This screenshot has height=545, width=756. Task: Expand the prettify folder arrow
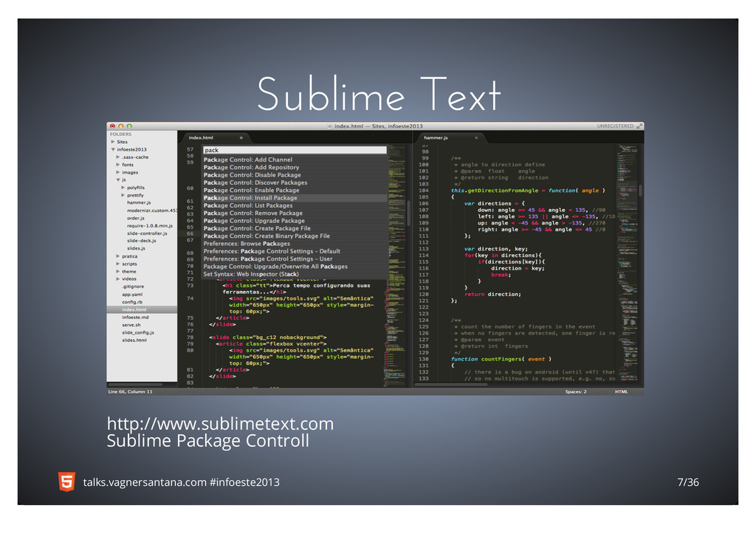pos(123,196)
